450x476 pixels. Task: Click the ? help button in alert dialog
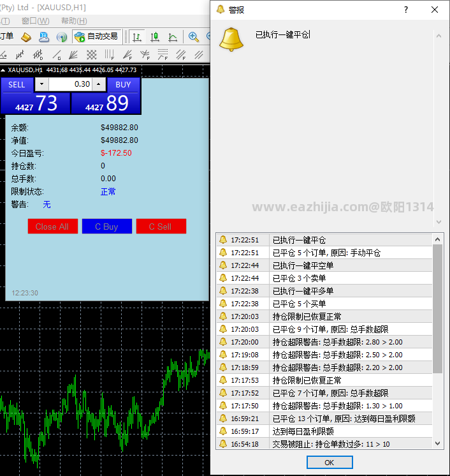tap(406, 10)
